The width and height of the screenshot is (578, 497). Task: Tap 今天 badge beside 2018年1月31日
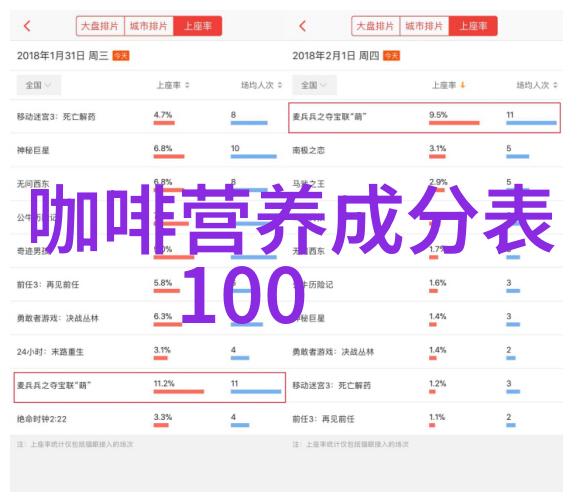pyautogui.click(x=121, y=56)
